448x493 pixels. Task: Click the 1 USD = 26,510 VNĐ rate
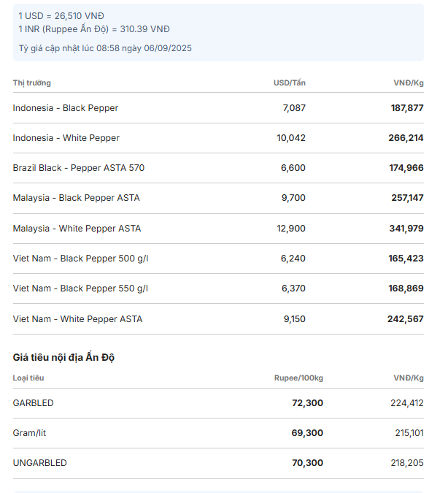[61, 16]
